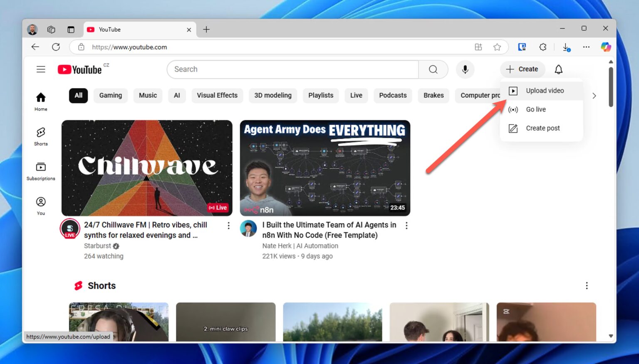
Task: Open the notifications bell
Action: click(558, 69)
